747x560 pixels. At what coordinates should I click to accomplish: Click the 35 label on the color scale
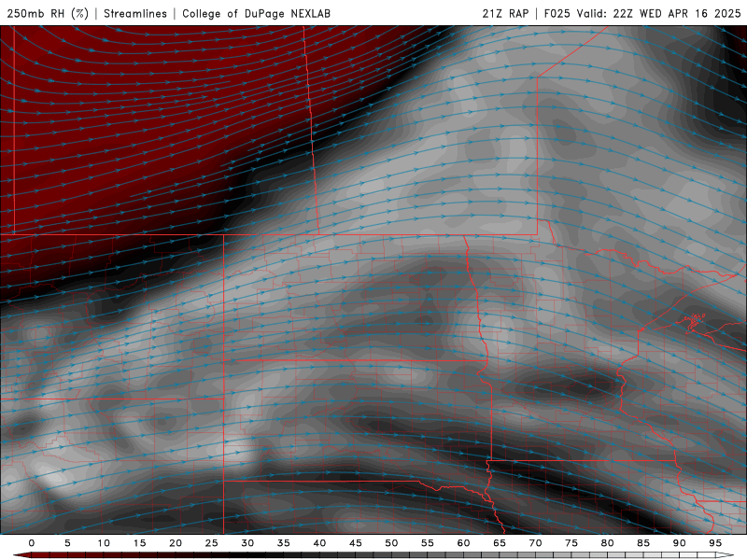tap(284, 543)
